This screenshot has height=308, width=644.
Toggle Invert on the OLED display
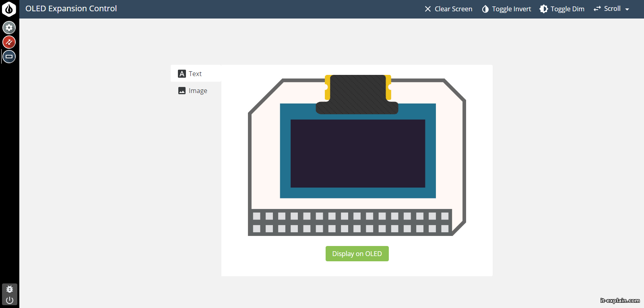click(507, 9)
